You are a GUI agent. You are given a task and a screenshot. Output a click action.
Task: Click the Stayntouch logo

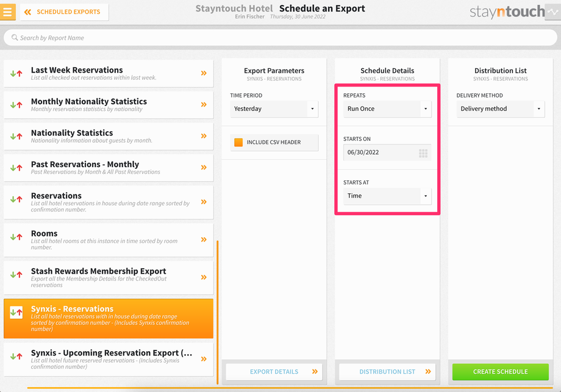507,12
